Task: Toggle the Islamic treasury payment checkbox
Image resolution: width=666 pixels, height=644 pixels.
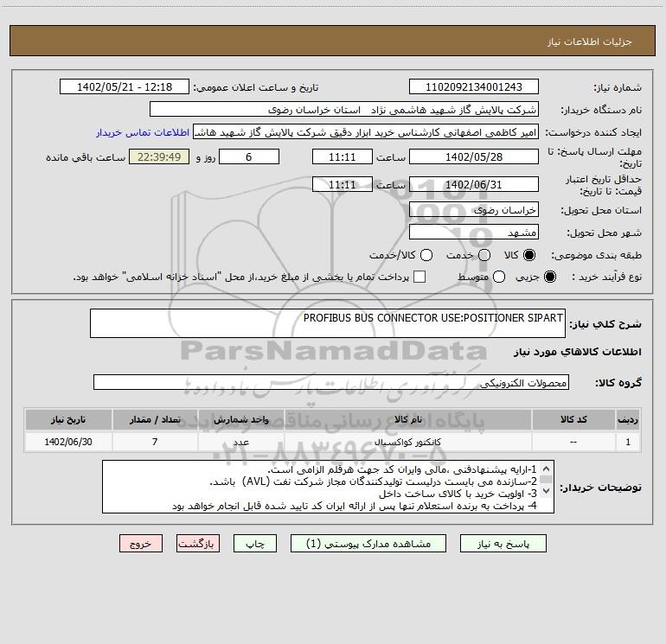Action: 419,277
